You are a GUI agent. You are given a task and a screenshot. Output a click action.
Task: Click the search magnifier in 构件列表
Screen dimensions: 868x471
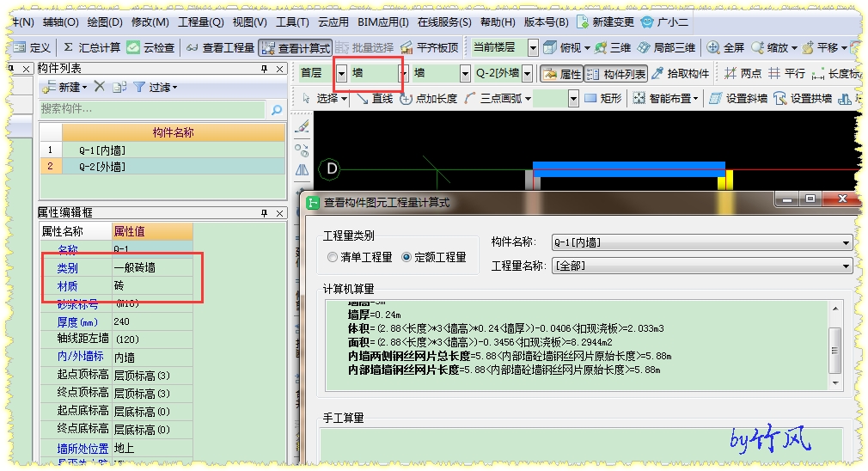coord(276,110)
